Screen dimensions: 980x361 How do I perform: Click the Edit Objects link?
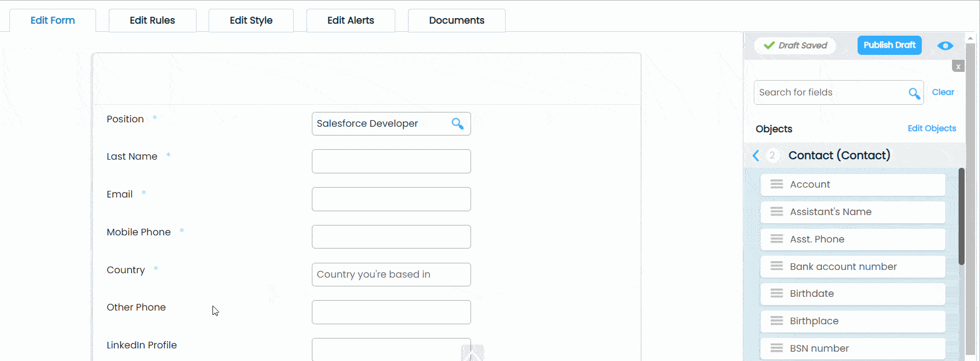931,128
